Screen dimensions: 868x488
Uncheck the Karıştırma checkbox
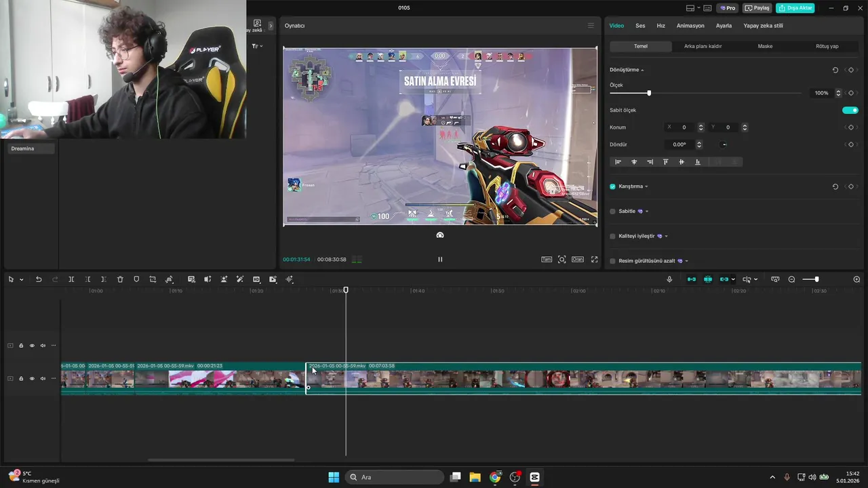click(612, 186)
